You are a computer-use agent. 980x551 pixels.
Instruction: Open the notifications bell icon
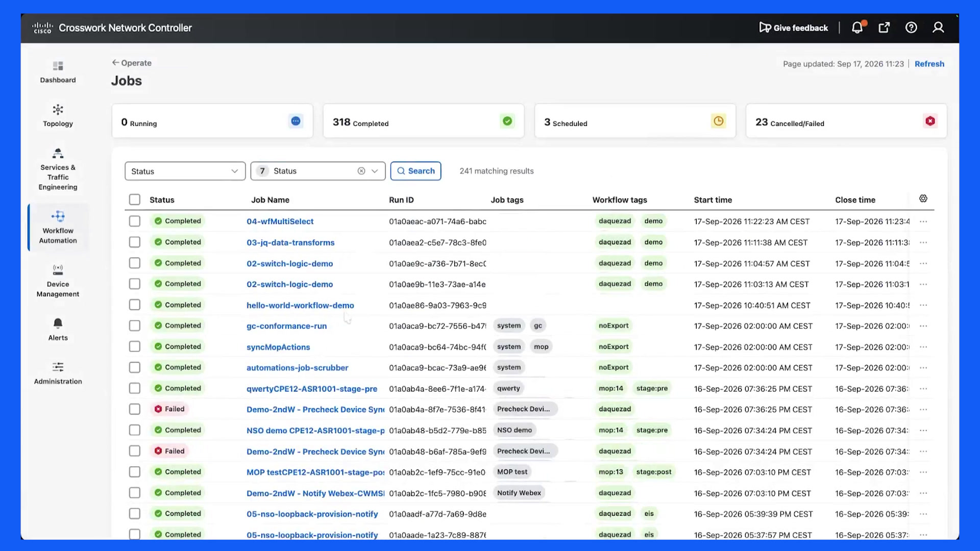[857, 28]
